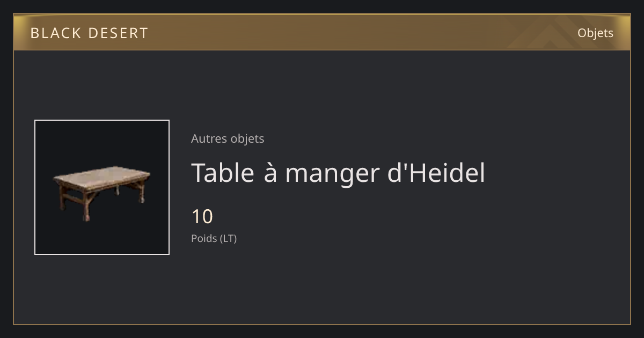
Task: Click the BLACK DESERT site title
Action: [89, 33]
